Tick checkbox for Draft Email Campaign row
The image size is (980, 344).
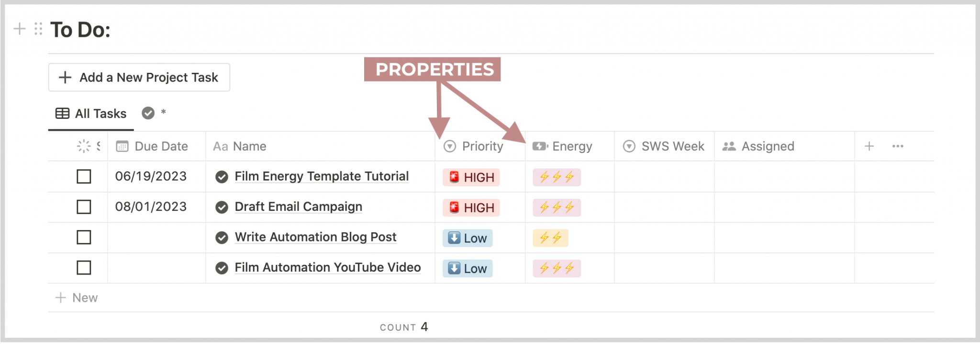coord(84,207)
